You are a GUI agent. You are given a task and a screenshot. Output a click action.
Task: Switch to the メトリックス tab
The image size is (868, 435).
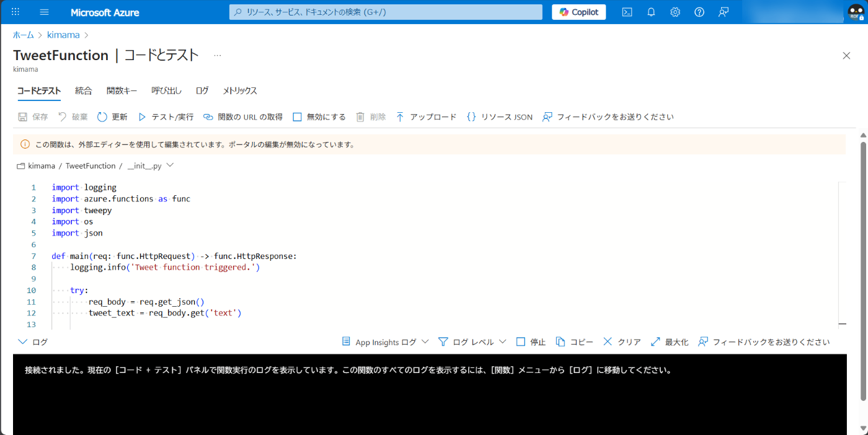click(x=240, y=90)
